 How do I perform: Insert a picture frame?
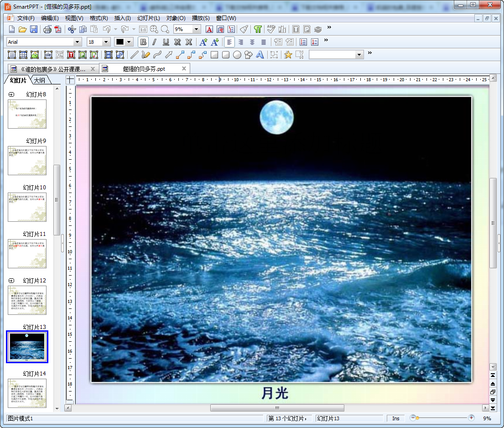click(x=34, y=55)
